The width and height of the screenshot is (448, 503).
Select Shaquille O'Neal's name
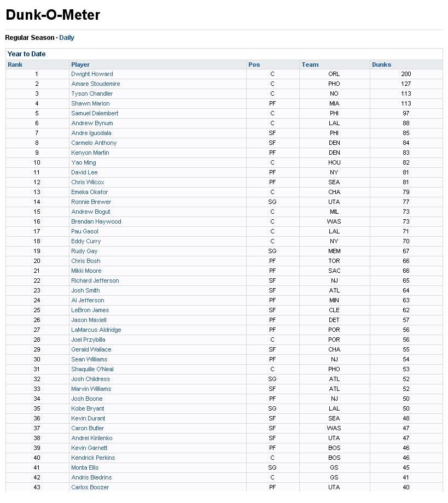coord(92,369)
